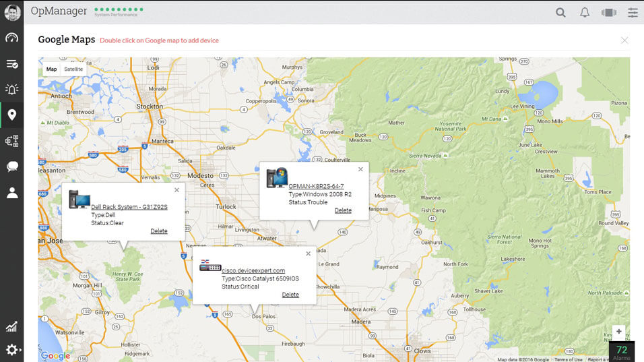Click the user profile avatar
This screenshot has height=362, width=644.
[x=11, y=12]
